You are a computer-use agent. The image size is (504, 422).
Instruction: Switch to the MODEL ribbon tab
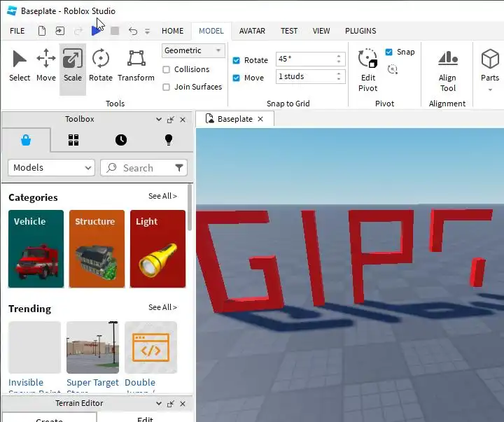tap(211, 31)
